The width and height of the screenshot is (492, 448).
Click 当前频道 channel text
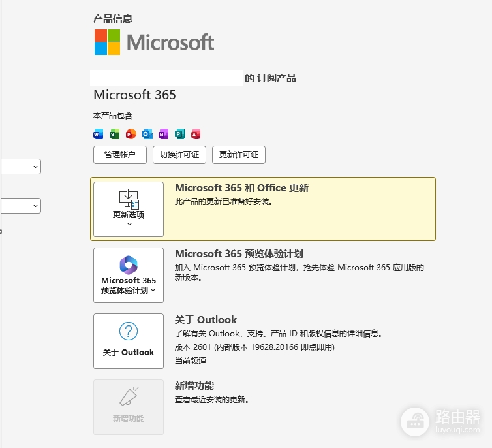191,360
